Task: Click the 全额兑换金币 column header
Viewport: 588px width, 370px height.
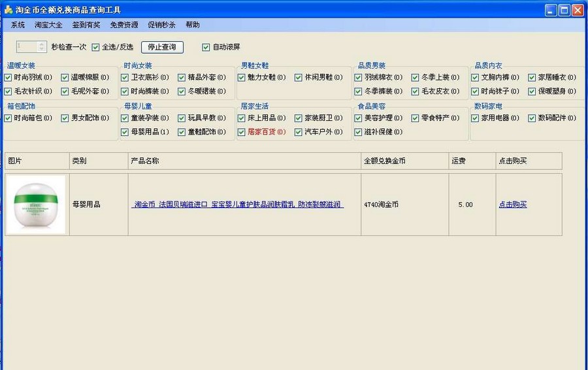Action: (384, 161)
